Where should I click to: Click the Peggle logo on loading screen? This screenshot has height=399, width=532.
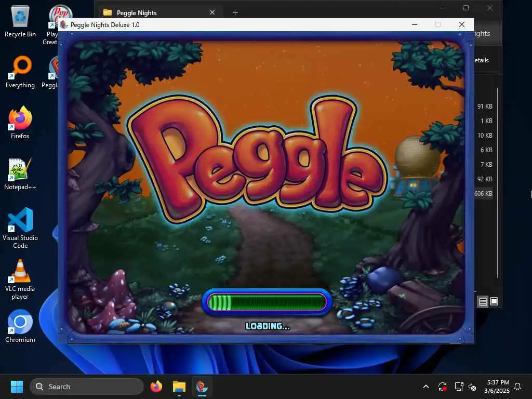[258, 159]
